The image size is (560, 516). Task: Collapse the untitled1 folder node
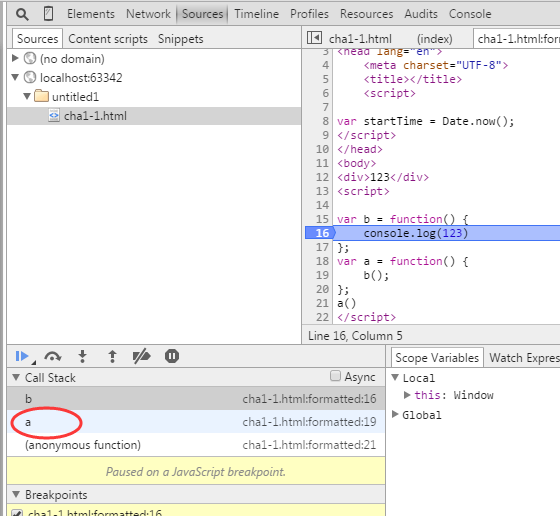click(27, 96)
